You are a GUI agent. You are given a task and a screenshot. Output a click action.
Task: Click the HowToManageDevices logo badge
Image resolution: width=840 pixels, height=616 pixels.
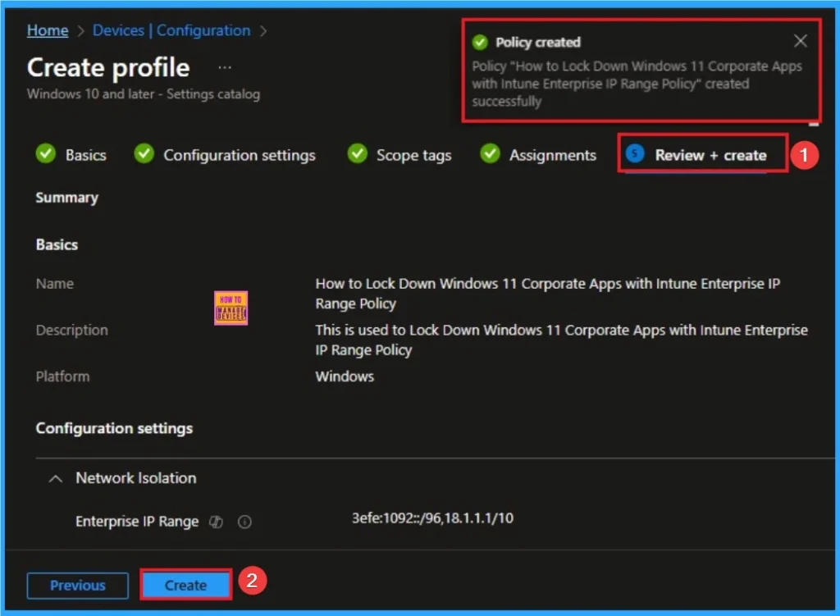click(x=231, y=308)
